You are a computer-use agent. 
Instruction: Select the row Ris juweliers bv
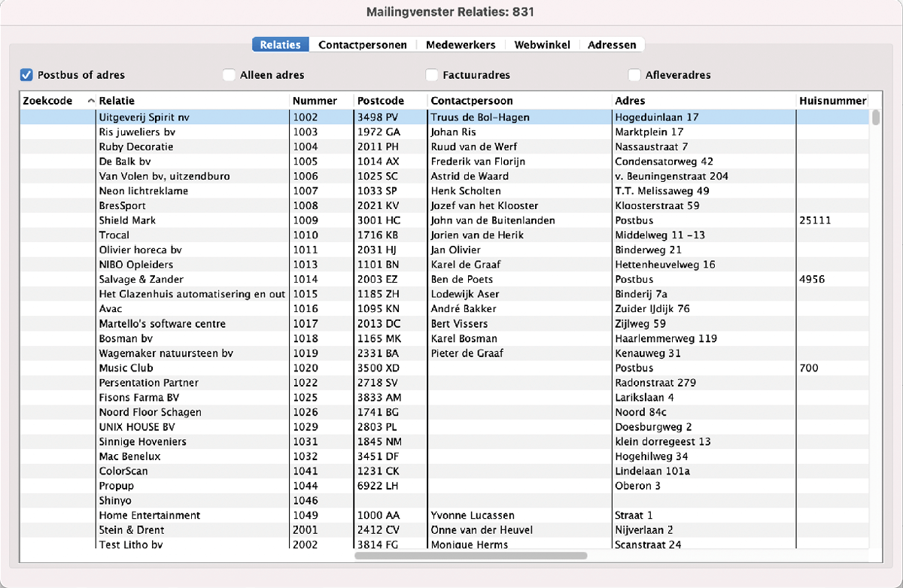click(x=444, y=132)
